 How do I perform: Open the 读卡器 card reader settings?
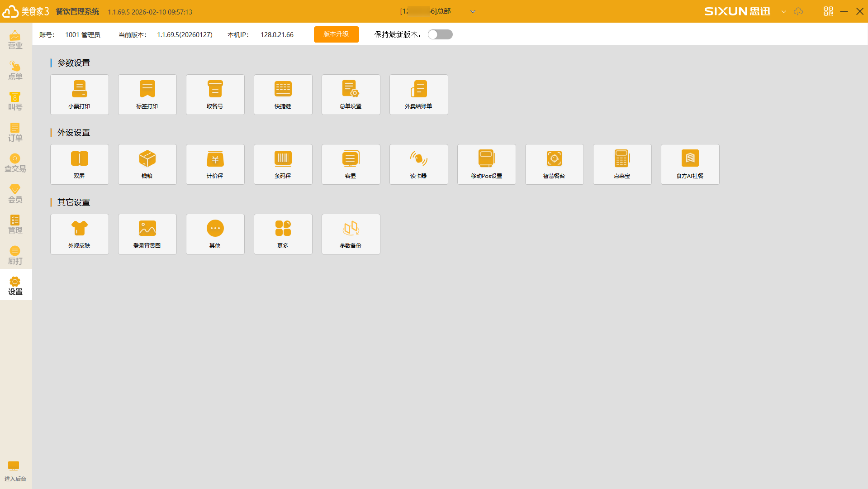point(419,164)
